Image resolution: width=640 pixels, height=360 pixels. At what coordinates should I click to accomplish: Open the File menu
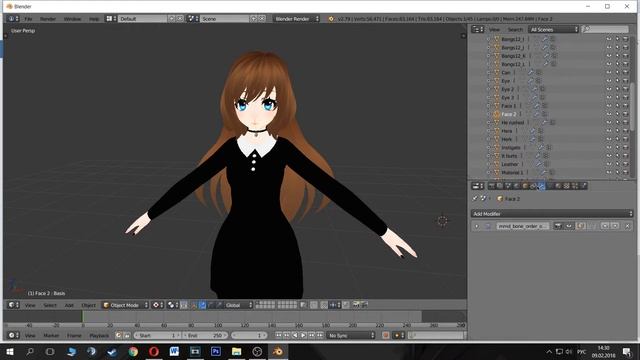[28, 19]
